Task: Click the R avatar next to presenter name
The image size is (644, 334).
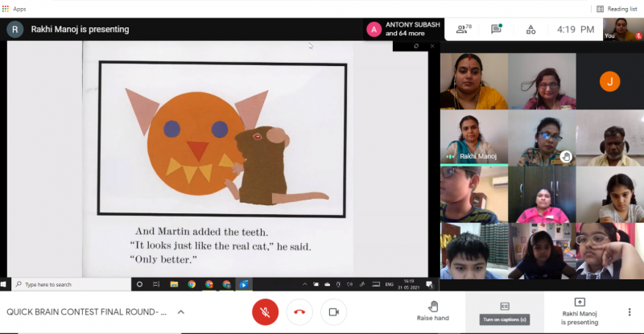Action: [x=14, y=29]
